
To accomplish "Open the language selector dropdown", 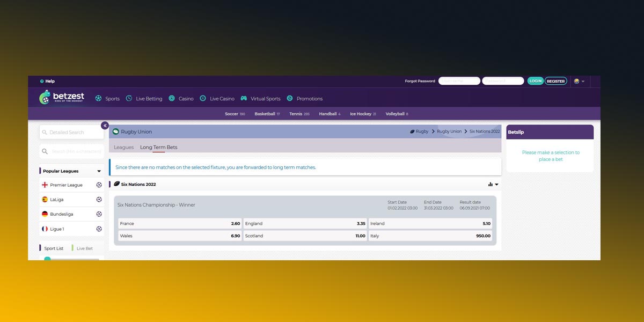I will point(579,81).
